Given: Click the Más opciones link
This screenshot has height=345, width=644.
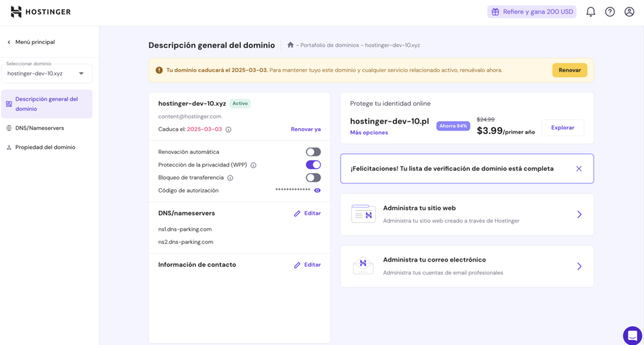Looking at the screenshot, I should point(369,133).
